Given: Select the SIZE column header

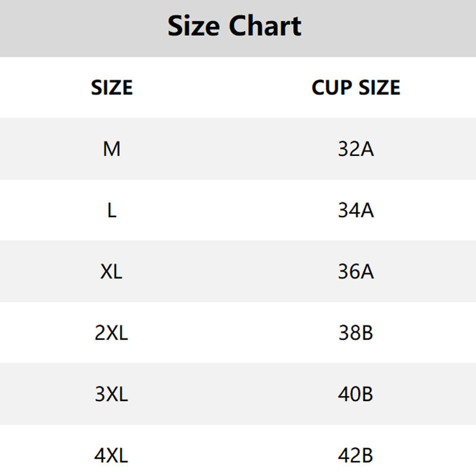Looking at the screenshot, I should 112,87.
